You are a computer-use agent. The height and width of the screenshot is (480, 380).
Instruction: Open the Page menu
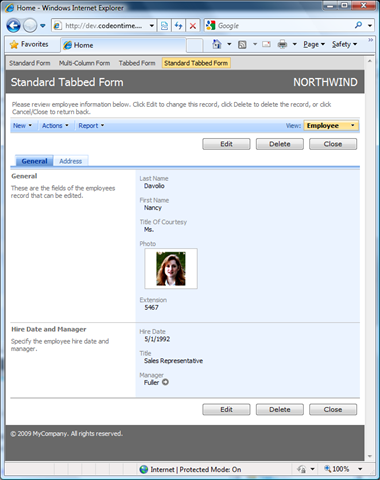point(314,44)
